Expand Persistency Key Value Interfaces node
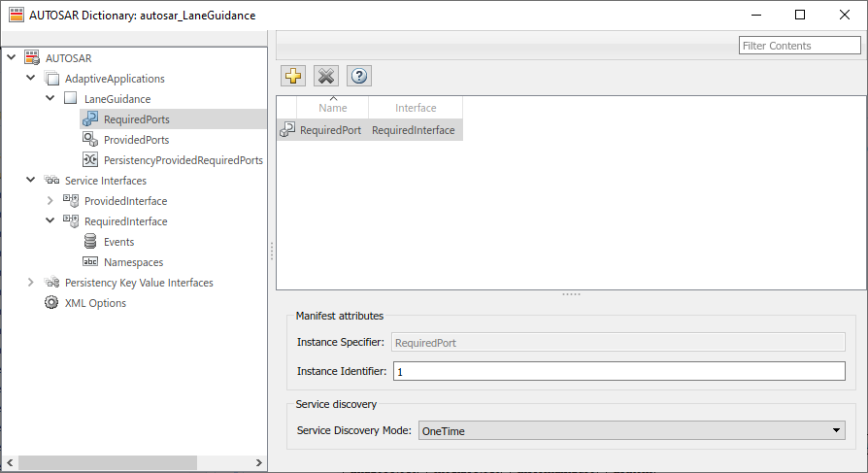This screenshot has height=473, width=868. (31, 282)
